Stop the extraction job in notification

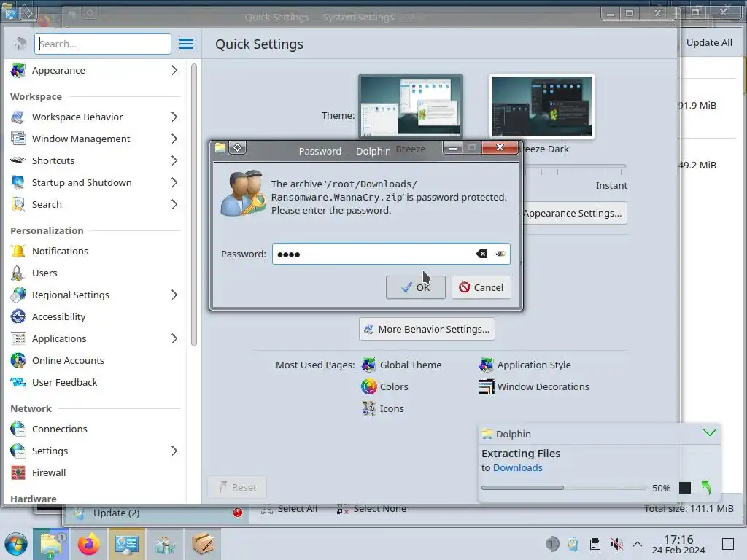(x=684, y=488)
